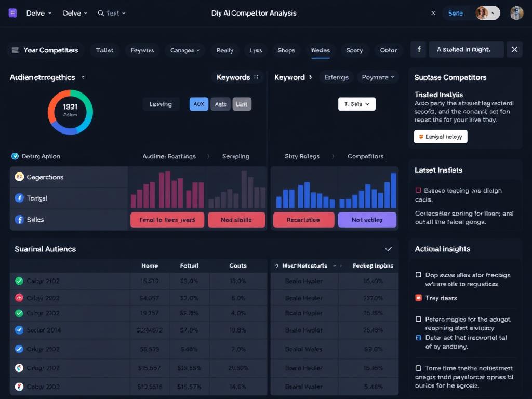
Task: Switch to the Shops tab
Action: [286, 50]
